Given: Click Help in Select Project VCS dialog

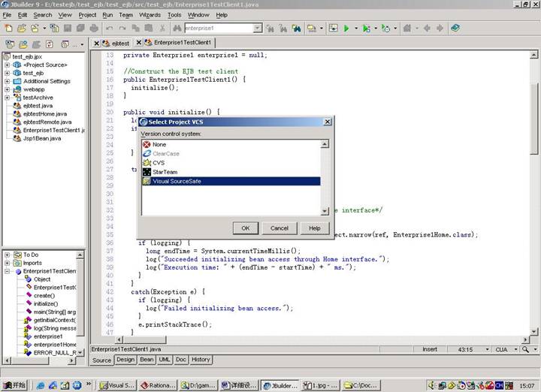Looking at the screenshot, I should 314,228.
